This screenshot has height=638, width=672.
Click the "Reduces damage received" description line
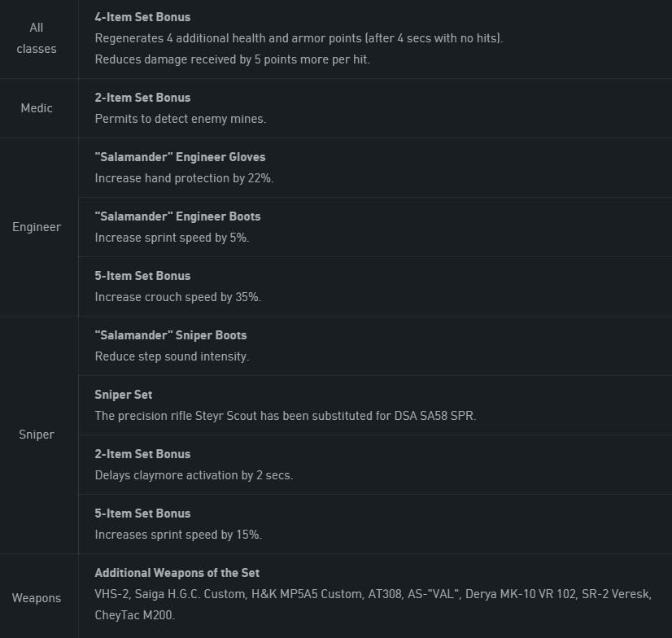[232, 59]
